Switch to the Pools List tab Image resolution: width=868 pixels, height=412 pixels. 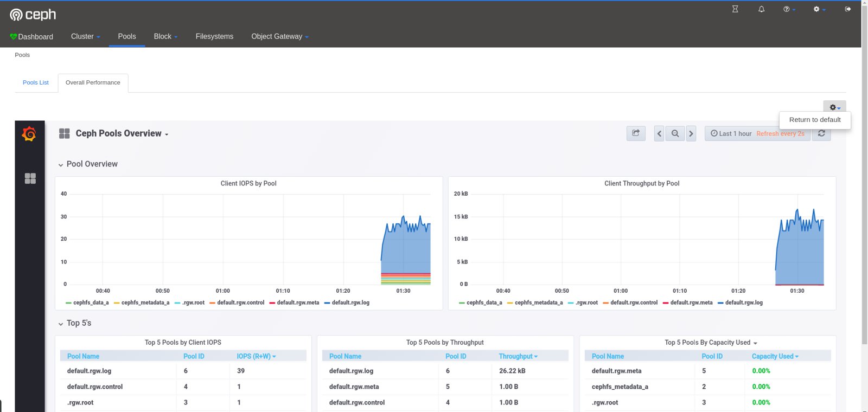click(36, 82)
